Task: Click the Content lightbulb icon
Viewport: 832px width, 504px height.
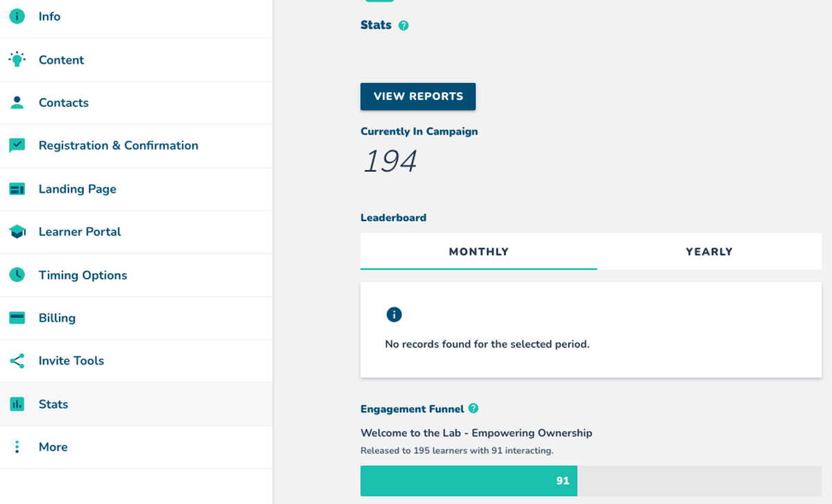Action: point(17,60)
